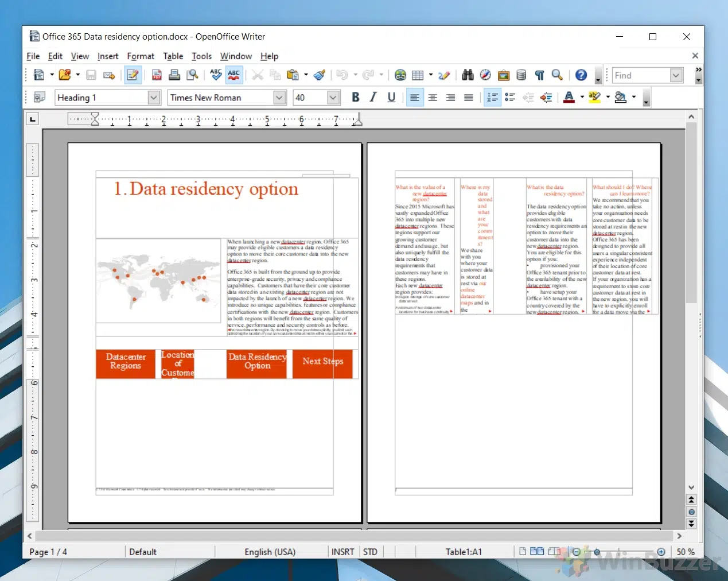Screen dimensions: 728x581
Task: Open Find & Replace binoculars icon
Action: (468, 75)
